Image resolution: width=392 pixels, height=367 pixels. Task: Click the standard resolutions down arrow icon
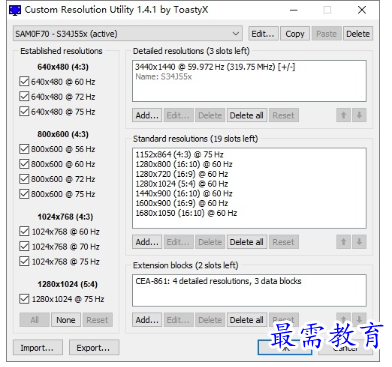coord(359,242)
